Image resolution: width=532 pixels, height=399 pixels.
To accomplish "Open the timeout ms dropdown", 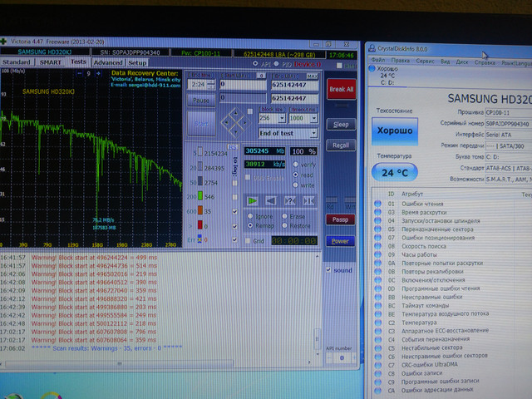I will (x=314, y=118).
